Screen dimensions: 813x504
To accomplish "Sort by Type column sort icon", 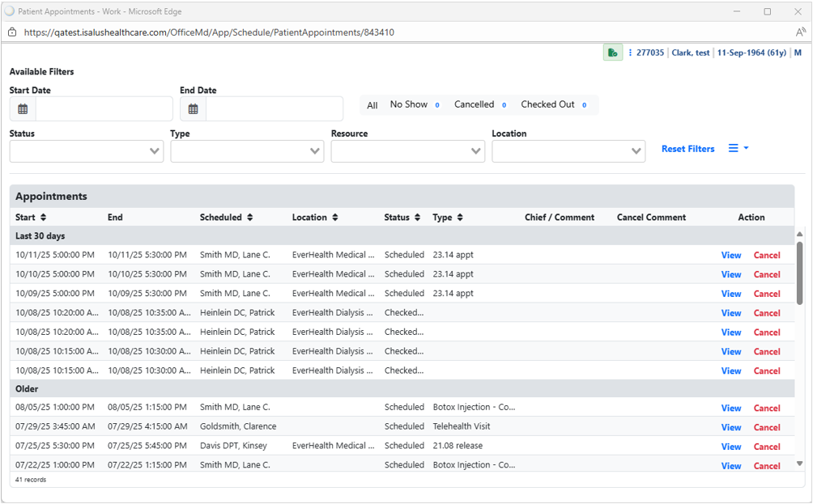I will (x=460, y=218).
